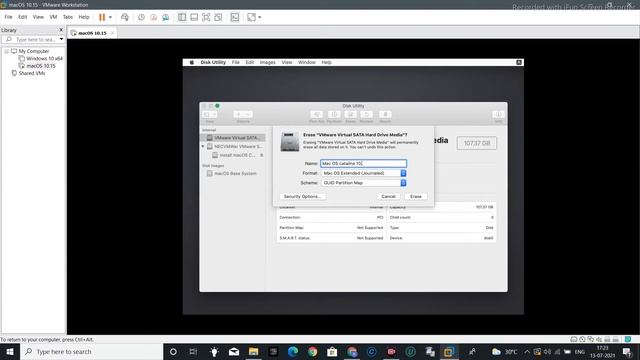
Task: Open File Explorer from taskbar
Action: pos(253,351)
